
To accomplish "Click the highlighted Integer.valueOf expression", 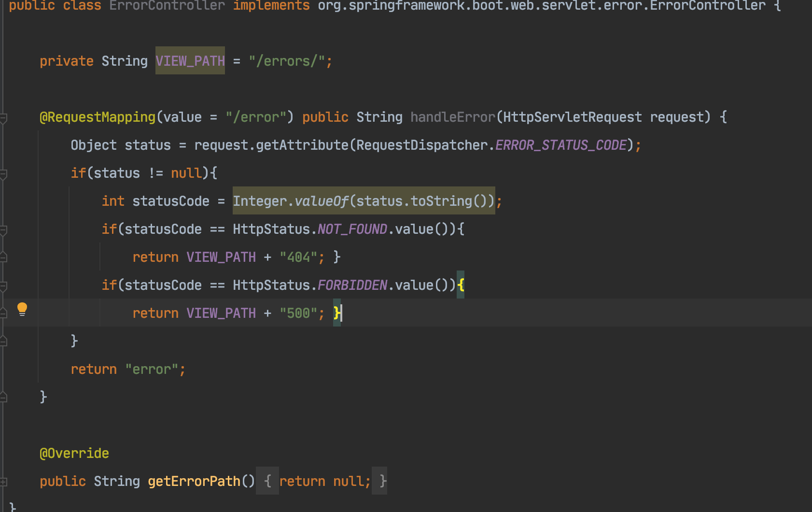I will pos(364,201).
